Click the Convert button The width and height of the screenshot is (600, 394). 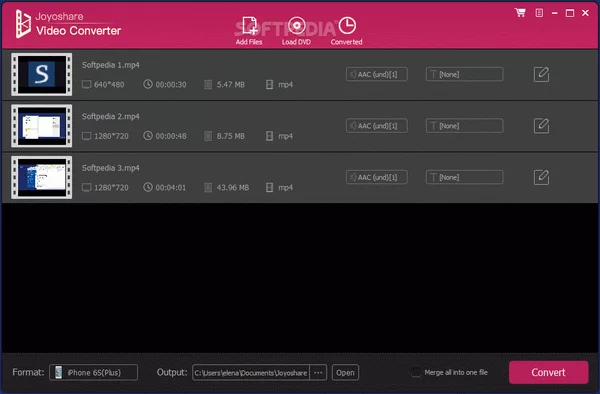coord(548,372)
